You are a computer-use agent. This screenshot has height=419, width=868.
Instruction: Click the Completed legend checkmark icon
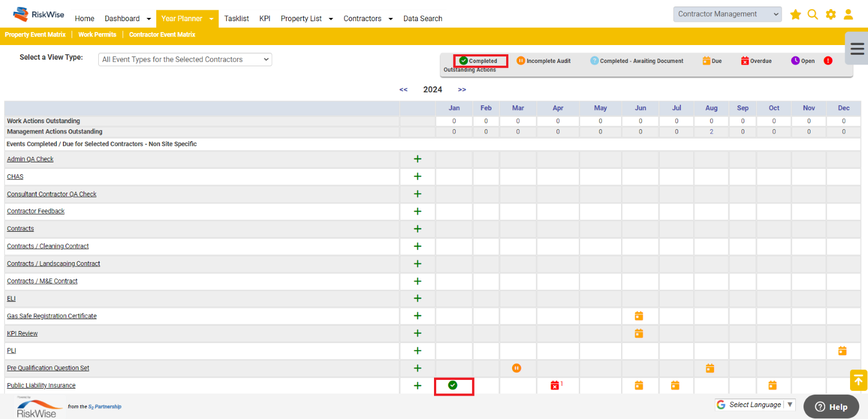(463, 61)
